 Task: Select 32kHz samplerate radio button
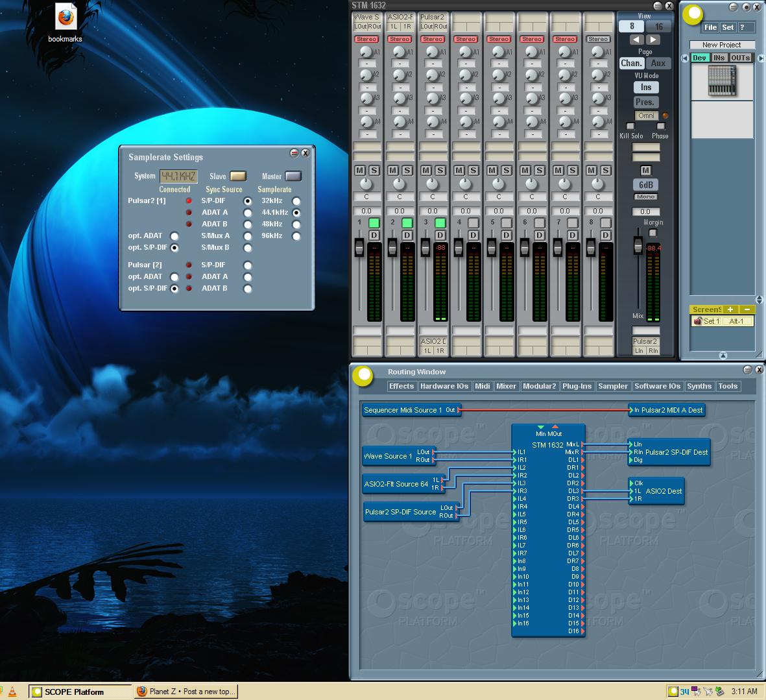(296, 201)
